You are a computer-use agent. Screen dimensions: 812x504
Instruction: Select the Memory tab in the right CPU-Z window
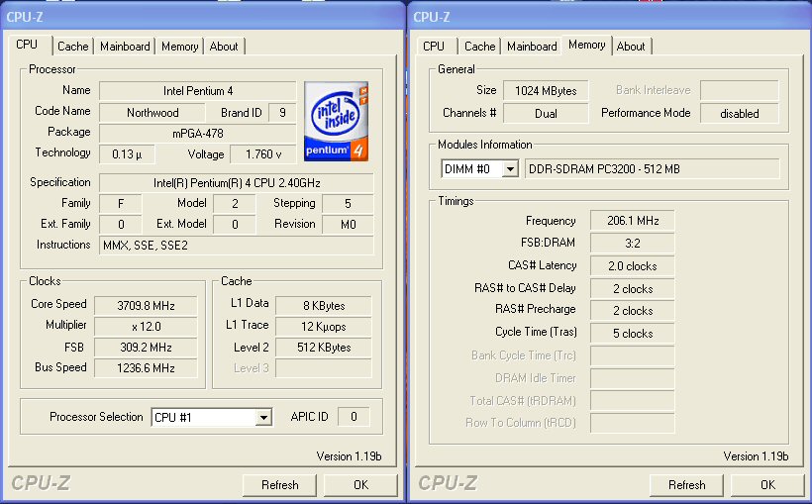point(587,45)
